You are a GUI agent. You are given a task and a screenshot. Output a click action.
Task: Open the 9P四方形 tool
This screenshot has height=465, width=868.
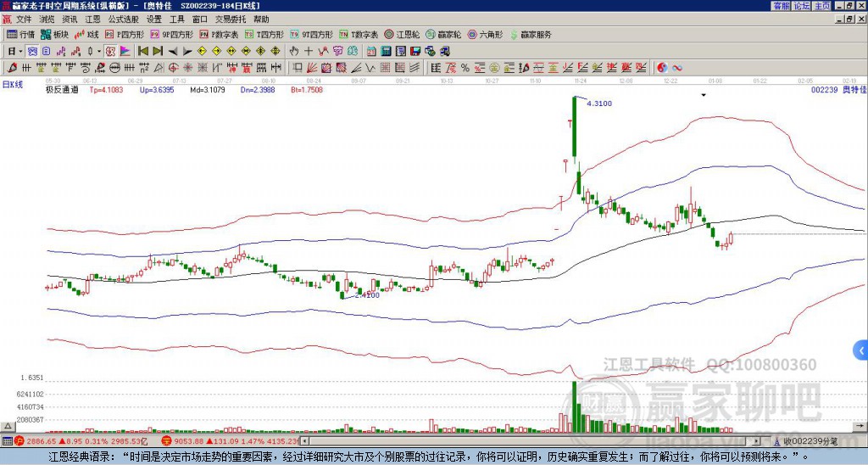pos(171,34)
